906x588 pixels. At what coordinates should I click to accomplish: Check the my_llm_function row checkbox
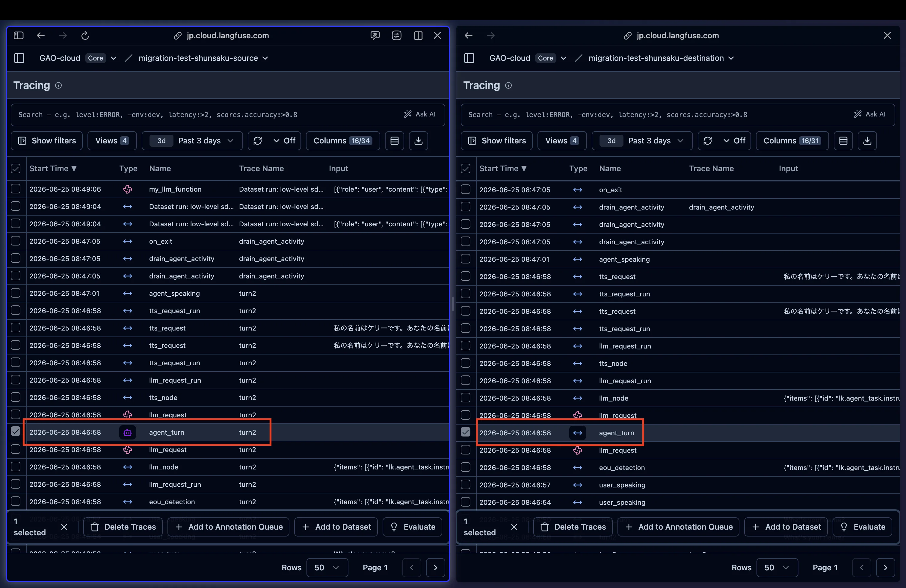tap(16, 189)
